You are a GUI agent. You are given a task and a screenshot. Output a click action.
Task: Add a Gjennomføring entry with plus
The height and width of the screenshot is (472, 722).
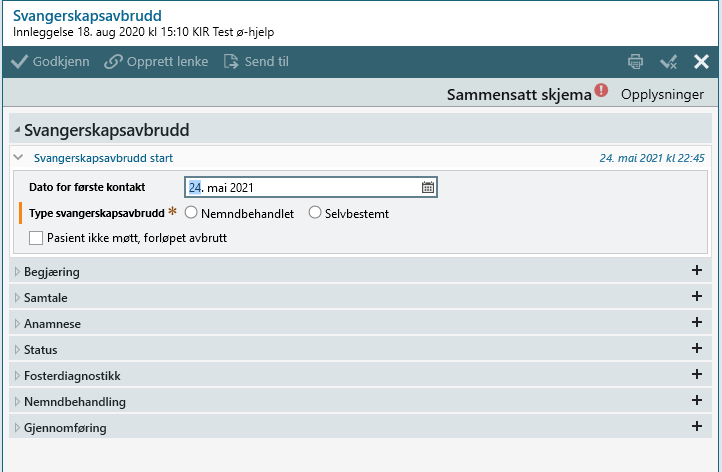697,426
